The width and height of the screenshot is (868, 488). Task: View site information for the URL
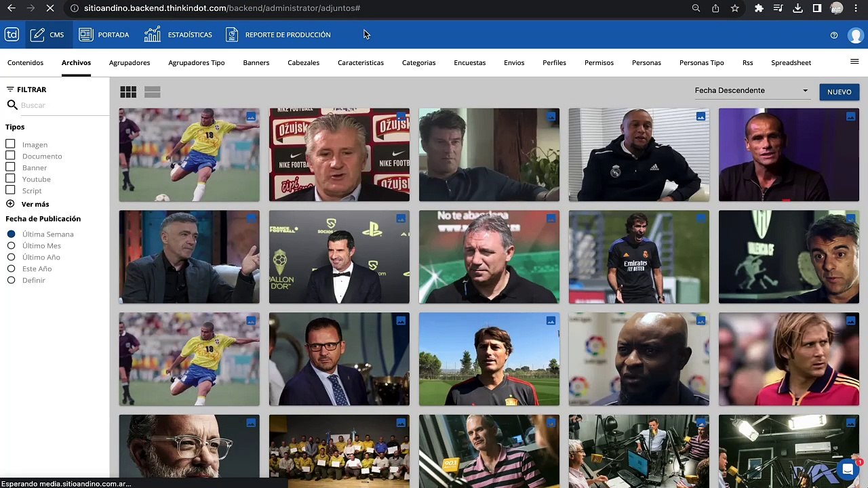click(x=75, y=8)
